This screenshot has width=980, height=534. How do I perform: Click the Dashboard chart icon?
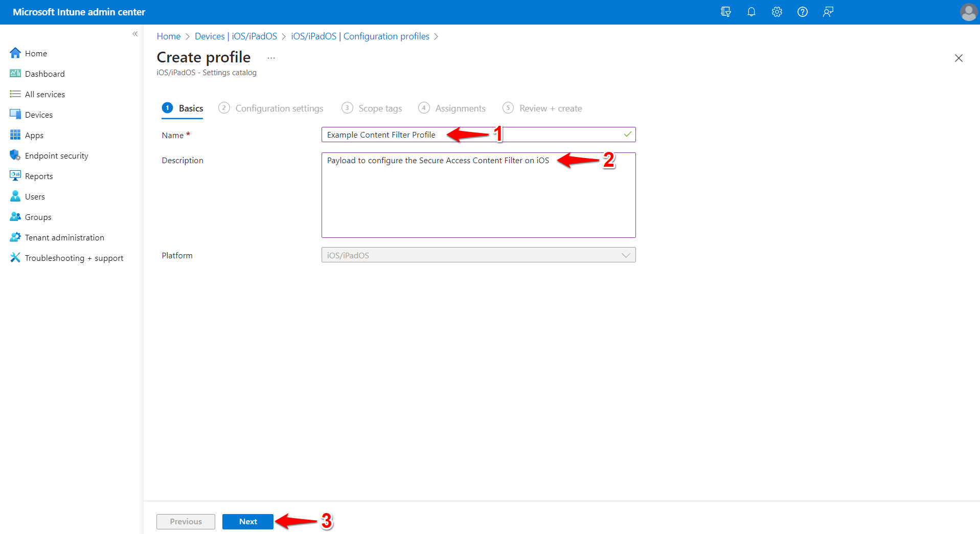click(x=15, y=73)
